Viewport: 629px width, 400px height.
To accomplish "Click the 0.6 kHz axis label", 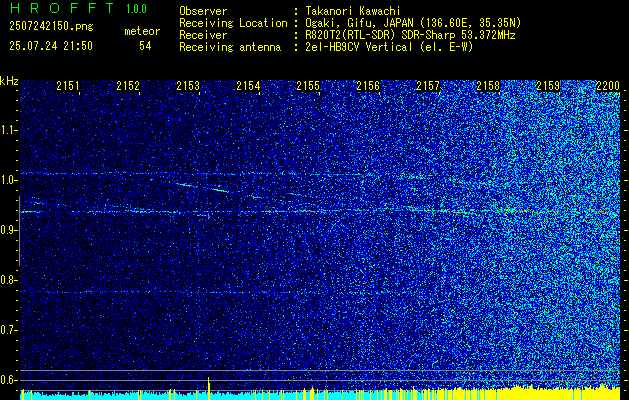I will pos(9,380).
